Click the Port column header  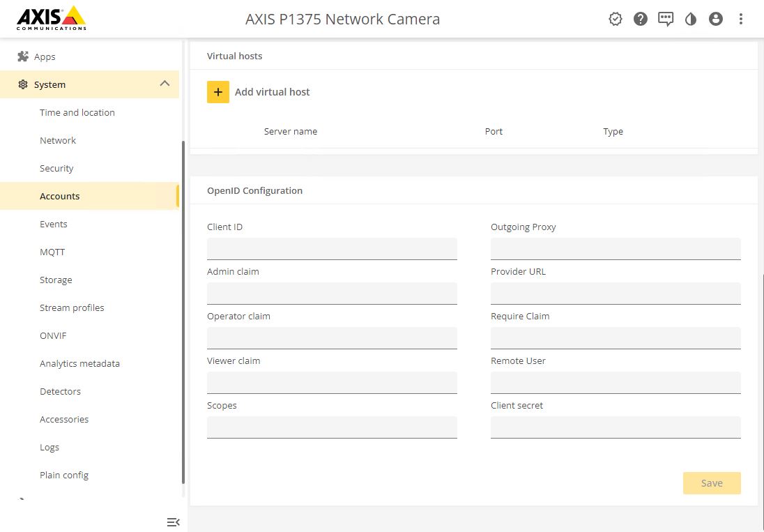click(494, 132)
